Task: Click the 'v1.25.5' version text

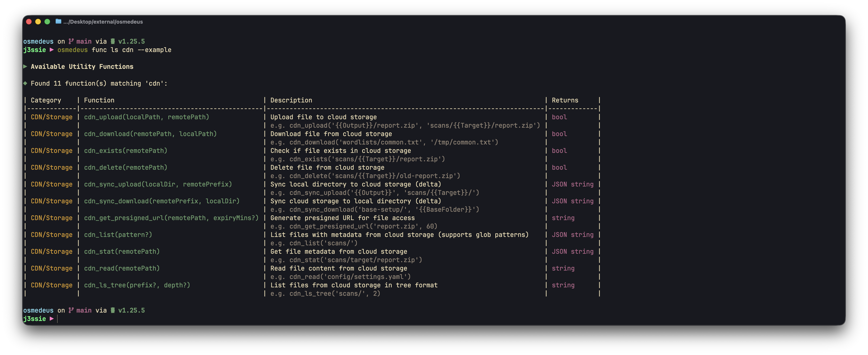Action: tap(132, 41)
